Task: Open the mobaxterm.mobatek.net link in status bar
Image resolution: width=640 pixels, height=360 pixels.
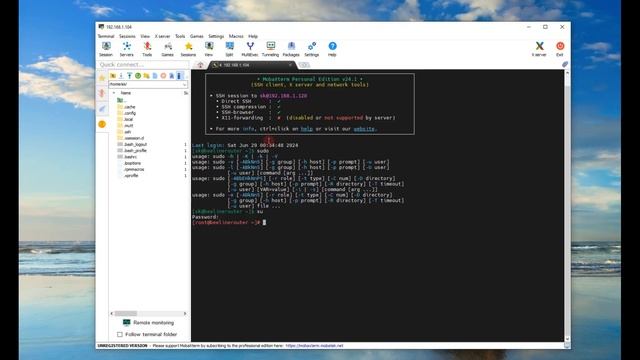Action: coord(314,346)
